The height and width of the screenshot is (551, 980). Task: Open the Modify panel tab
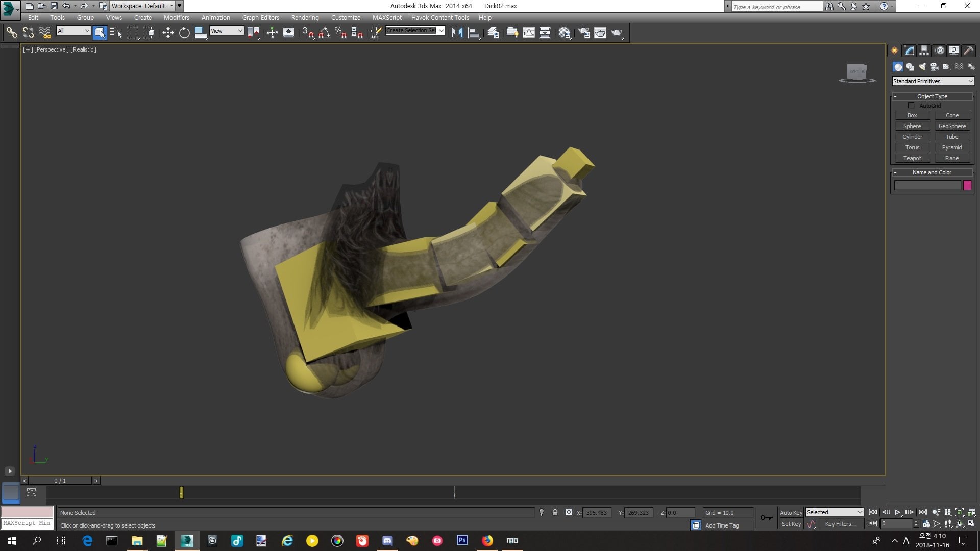coord(910,51)
